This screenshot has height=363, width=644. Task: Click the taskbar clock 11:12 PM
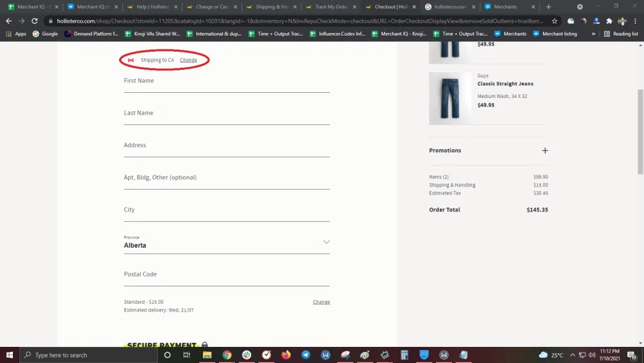[609, 355]
